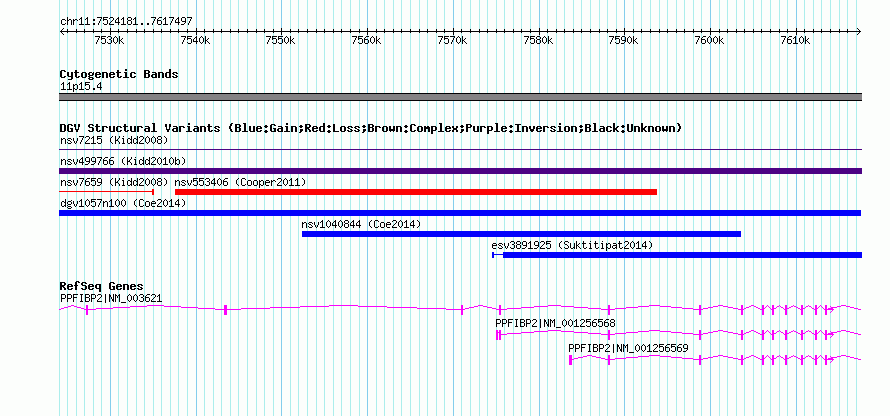Select the thin red nsv7659 loss line
The height and width of the screenshot is (416, 890).
(107, 192)
